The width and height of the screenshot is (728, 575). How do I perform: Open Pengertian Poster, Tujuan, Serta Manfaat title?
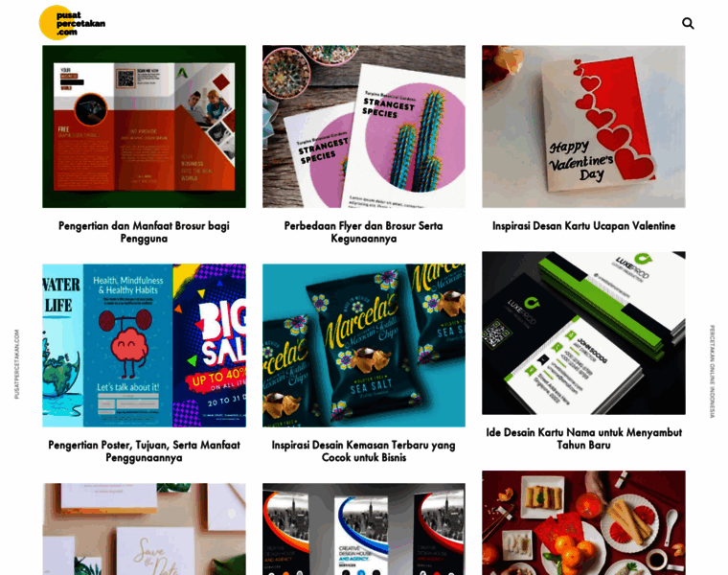[x=144, y=451]
